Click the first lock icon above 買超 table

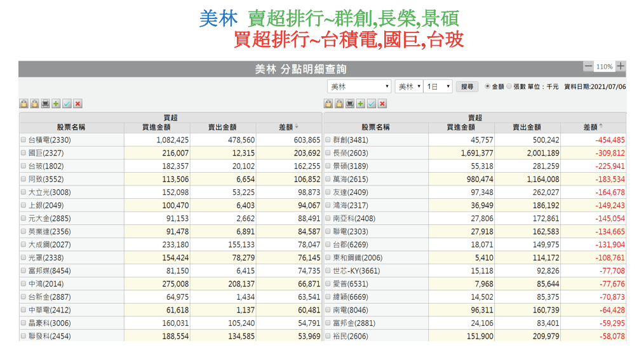click(23, 104)
